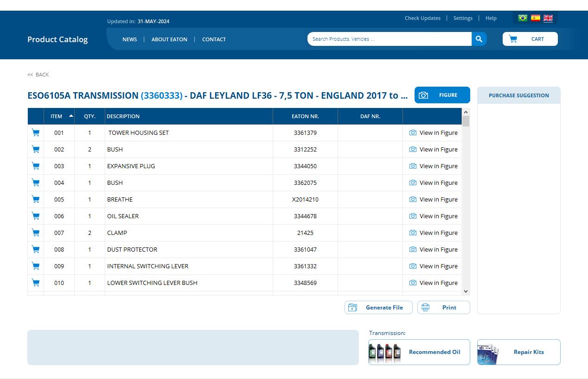Viewport: 588px width, 379px height.
Task: Add LOWER SWITCHING LEVER BUSH to cart
Action: 36,283
